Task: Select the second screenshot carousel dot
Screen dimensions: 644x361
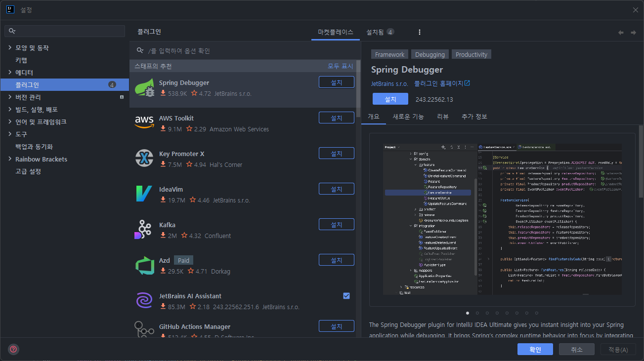Action: coord(477,313)
